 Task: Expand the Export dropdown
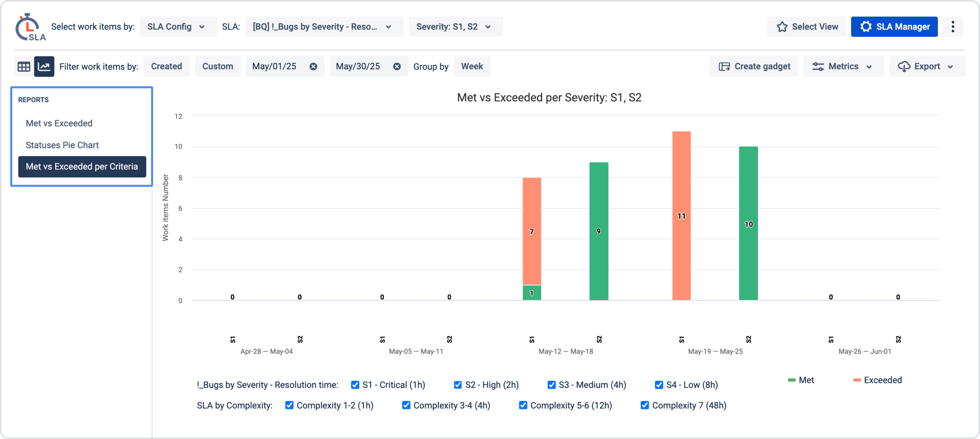[x=927, y=67]
